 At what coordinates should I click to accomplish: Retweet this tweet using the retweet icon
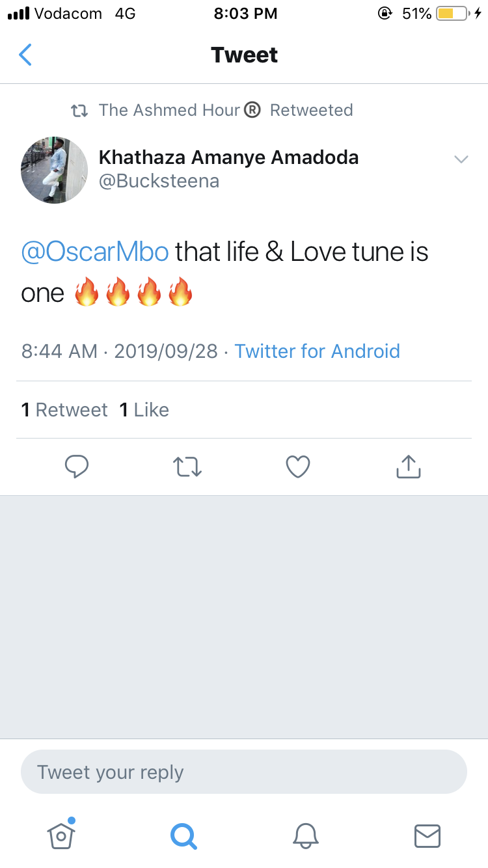coord(187,467)
